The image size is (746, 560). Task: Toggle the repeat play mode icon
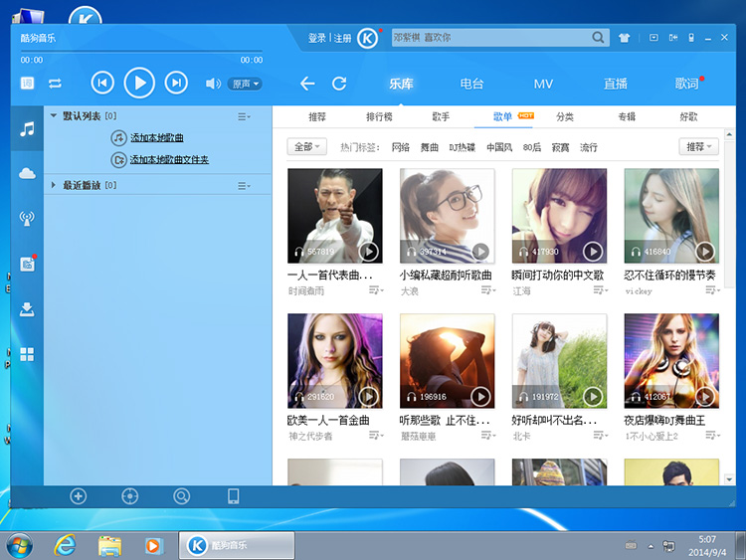click(x=55, y=84)
